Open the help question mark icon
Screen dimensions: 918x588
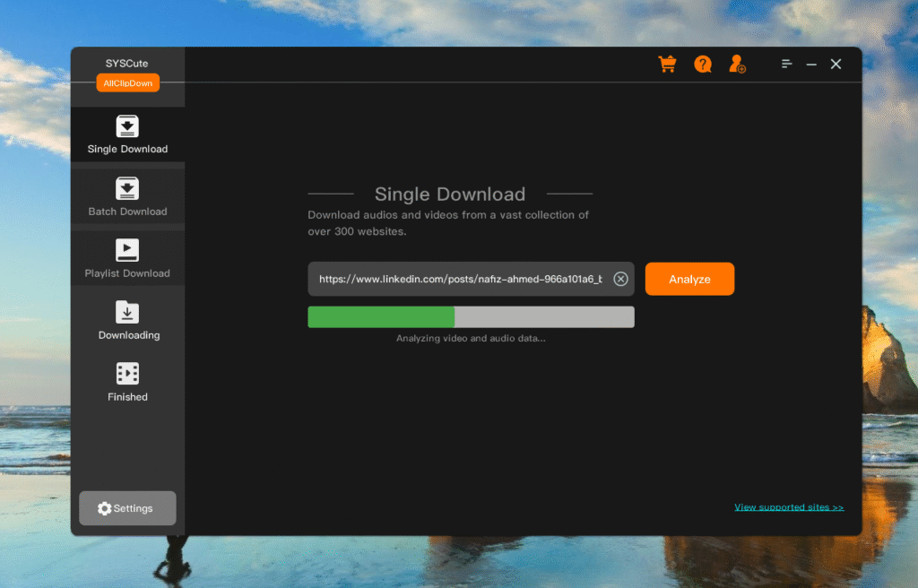703,64
